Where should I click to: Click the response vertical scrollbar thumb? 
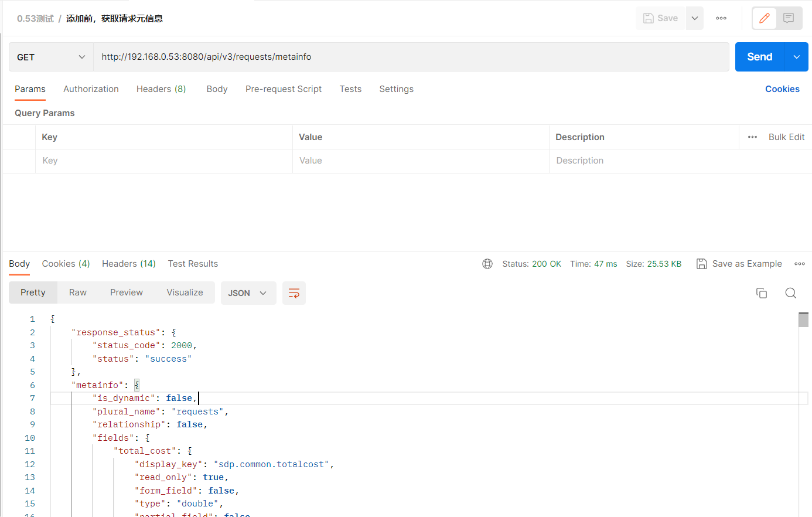tap(804, 319)
